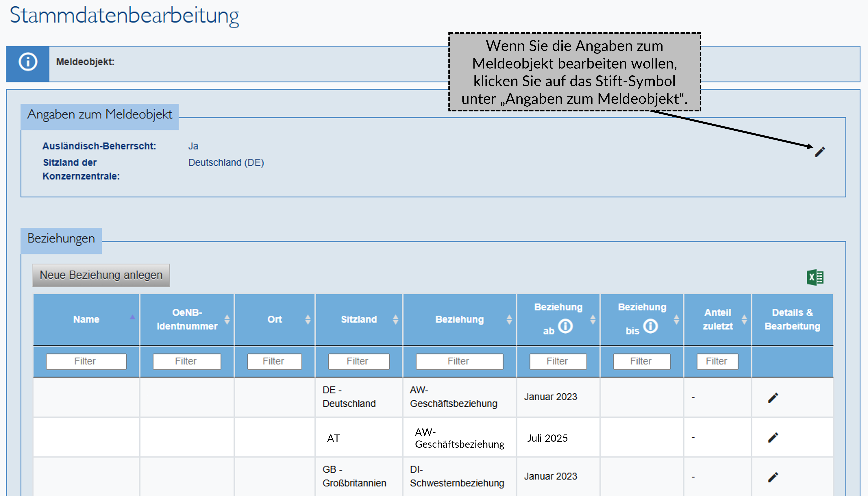This screenshot has height=496, width=868.
Task: Sort by Ort column arrows
Action: click(308, 319)
